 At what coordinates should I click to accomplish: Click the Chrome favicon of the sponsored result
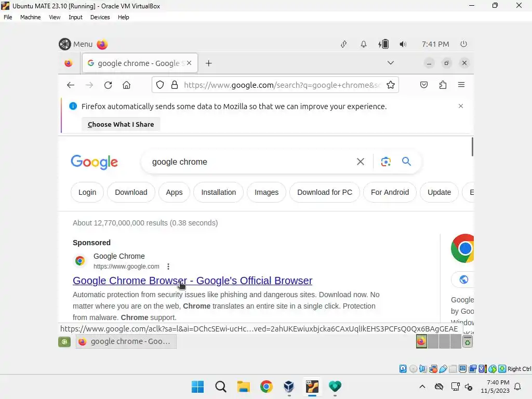coord(80,261)
